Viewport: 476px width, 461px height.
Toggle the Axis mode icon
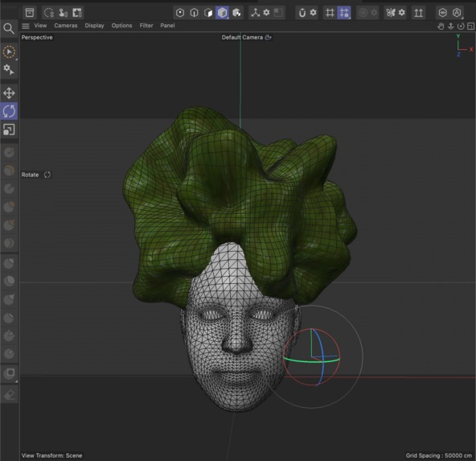(x=256, y=13)
